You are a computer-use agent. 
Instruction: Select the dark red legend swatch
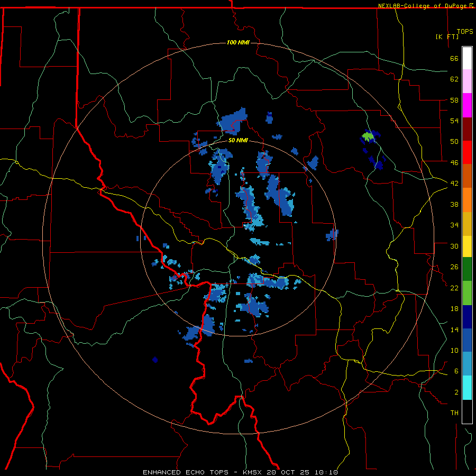pos(467,129)
